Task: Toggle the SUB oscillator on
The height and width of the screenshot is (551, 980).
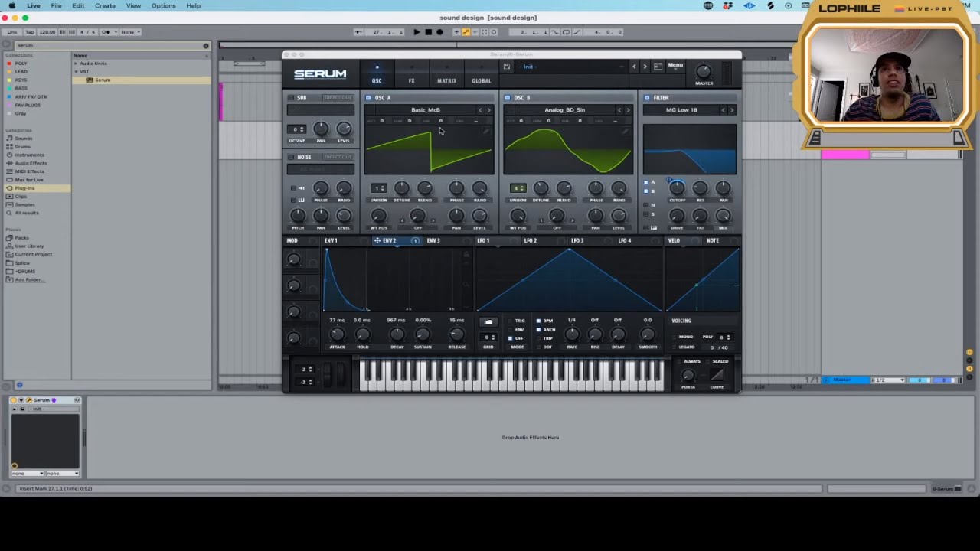Action: 292,98
